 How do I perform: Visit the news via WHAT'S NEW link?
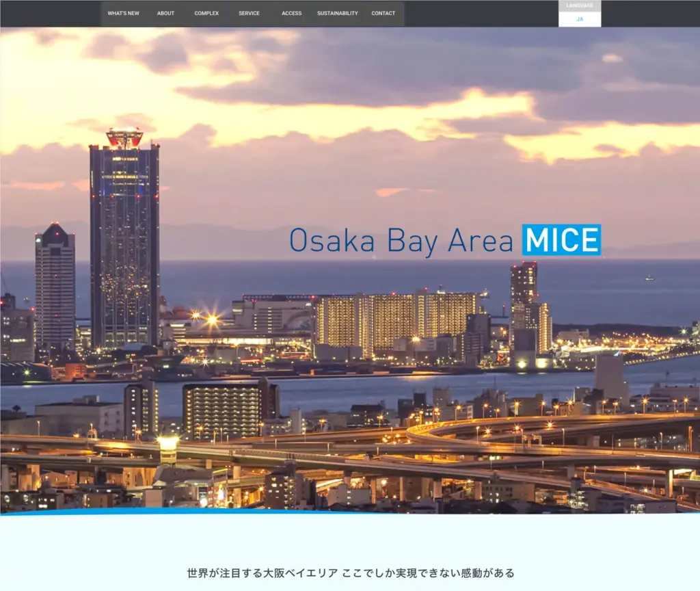[x=123, y=12]
